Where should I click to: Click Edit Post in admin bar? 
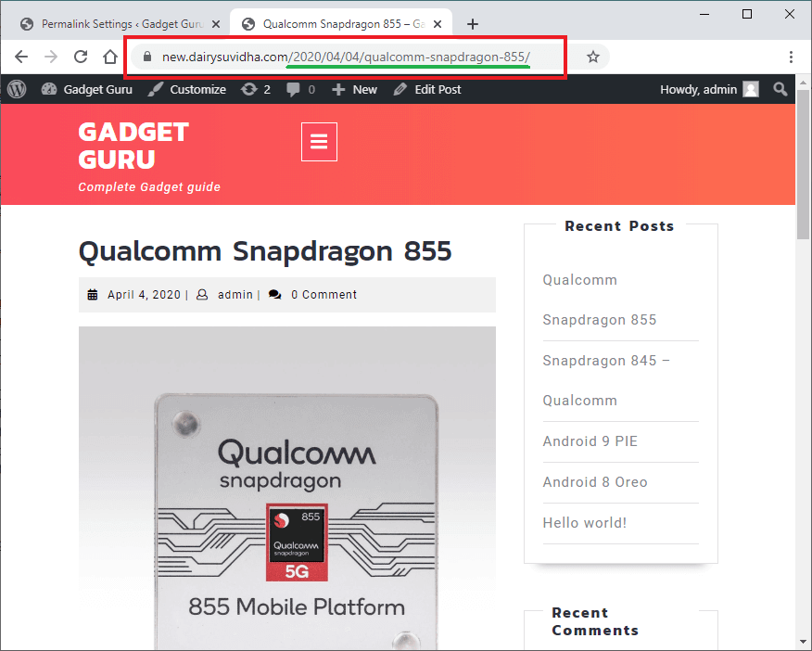point(427,89)
